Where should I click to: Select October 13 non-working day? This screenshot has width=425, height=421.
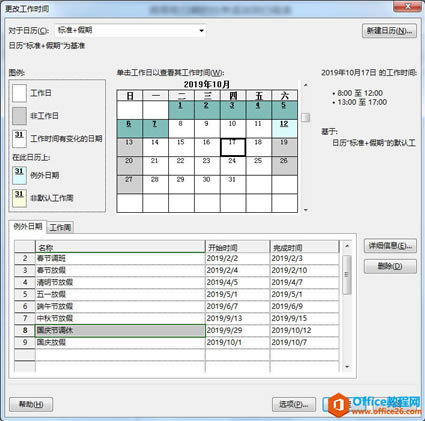pos(129,147)
